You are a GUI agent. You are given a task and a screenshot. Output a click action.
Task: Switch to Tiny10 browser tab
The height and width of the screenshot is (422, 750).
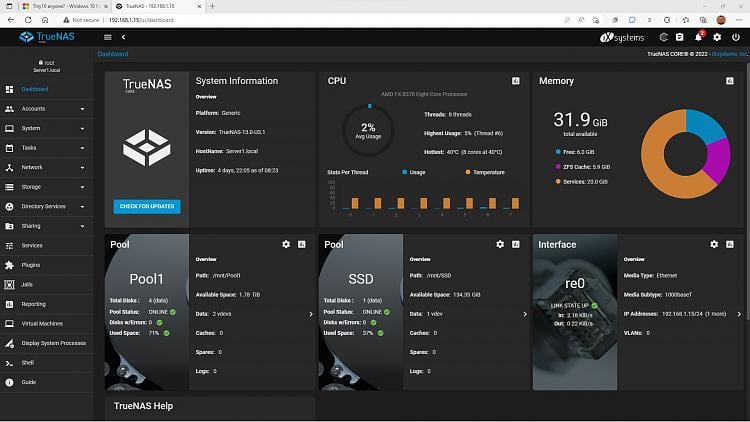65,6
